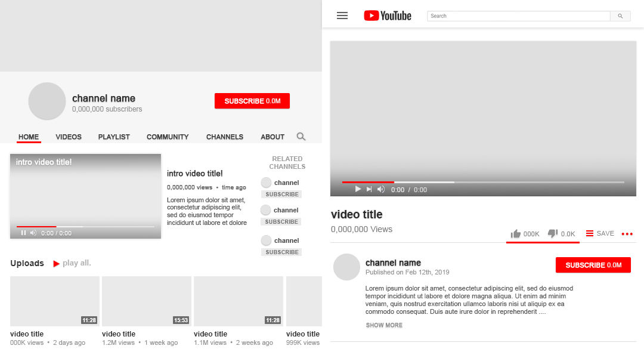
Task: Switch to the VIDEOS tab
Action: tap(68, 137)
